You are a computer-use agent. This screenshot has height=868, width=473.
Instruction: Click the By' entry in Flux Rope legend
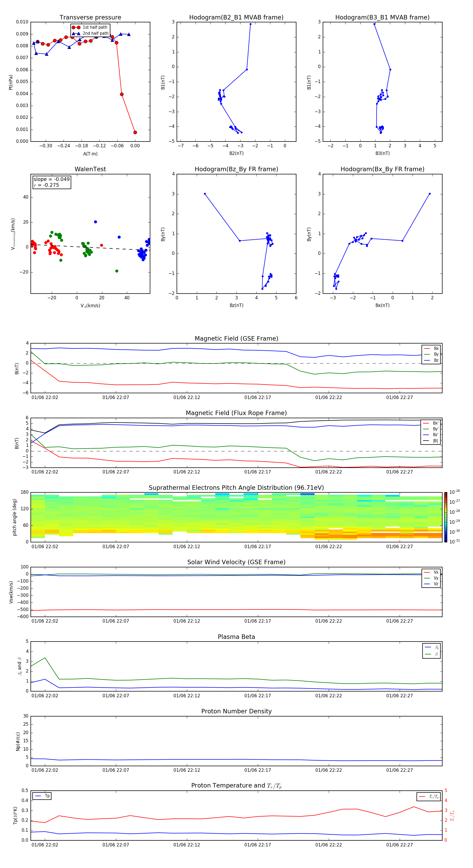click(x=431, y=429)
